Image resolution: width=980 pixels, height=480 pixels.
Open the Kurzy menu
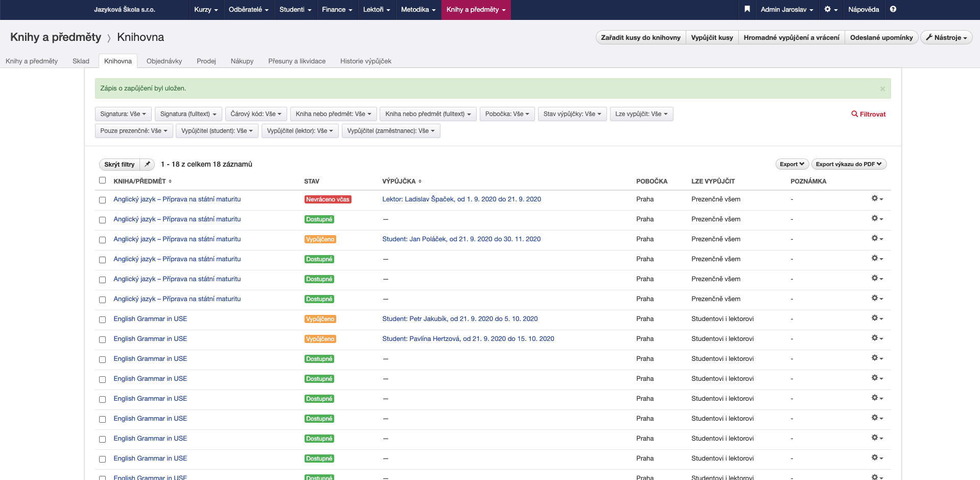(206, 9)
